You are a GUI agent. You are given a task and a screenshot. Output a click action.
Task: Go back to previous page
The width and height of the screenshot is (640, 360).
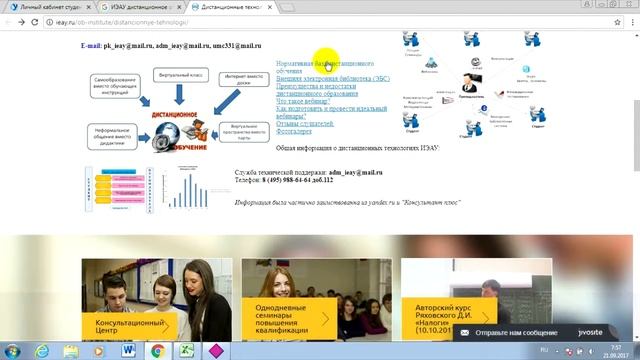click(8, 22)
